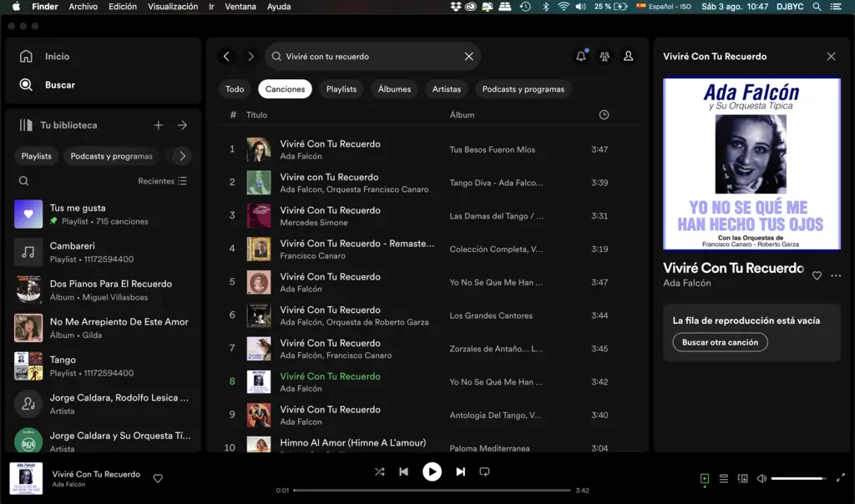This screenshot has height=504, width=855.
Task: Open Spotlight search in menu bar
Action: (817, 7)
